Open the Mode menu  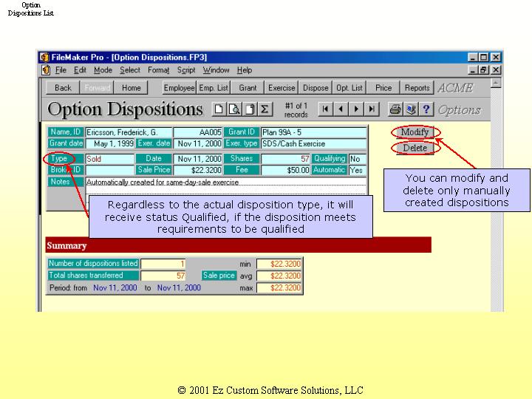click(x=103, y=70)
